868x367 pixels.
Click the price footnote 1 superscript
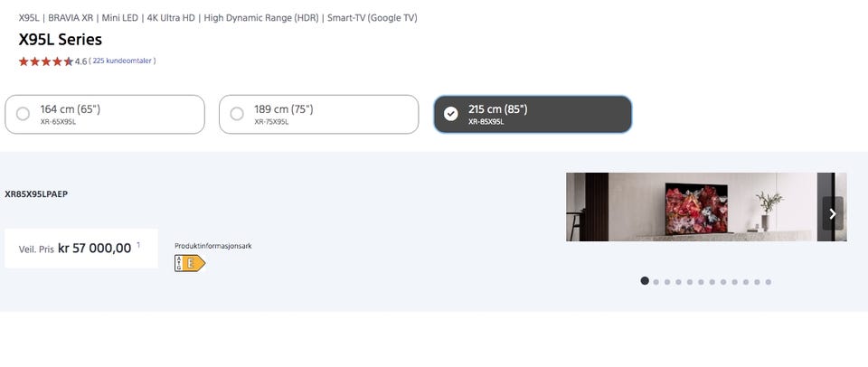(138, 245)
